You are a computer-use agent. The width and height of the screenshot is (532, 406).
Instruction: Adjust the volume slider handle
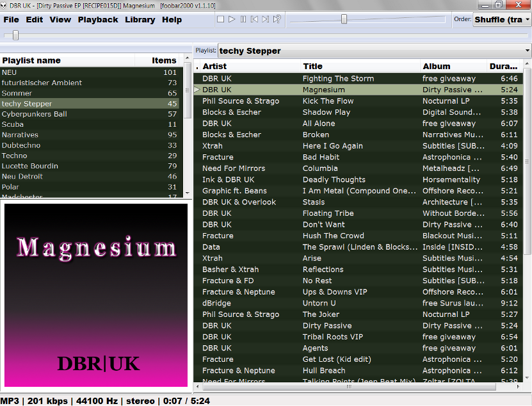point(344,19)
